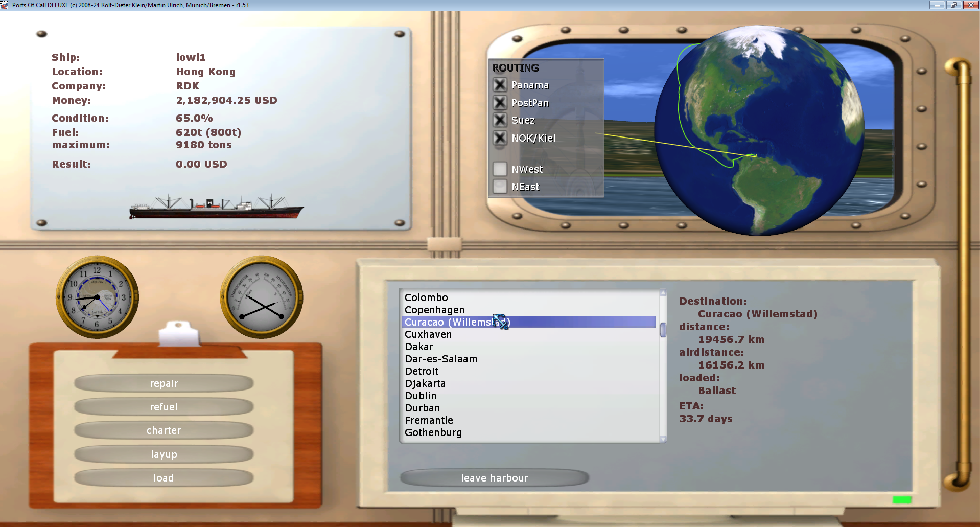Viewport: 980px width, 527px height.
Task: Click the clipboard metal clip
Action: pos(178,334)
